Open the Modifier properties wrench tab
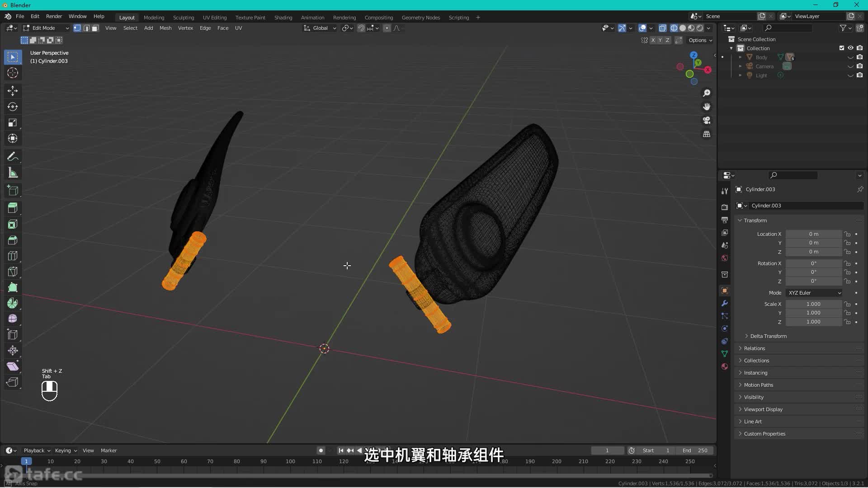 pos(725,303)
